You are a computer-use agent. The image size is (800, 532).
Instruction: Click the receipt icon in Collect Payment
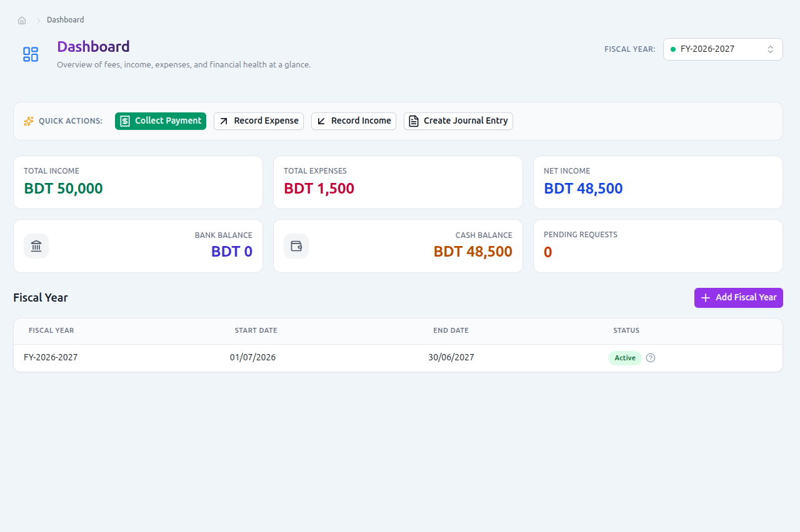tap(125, 121)
